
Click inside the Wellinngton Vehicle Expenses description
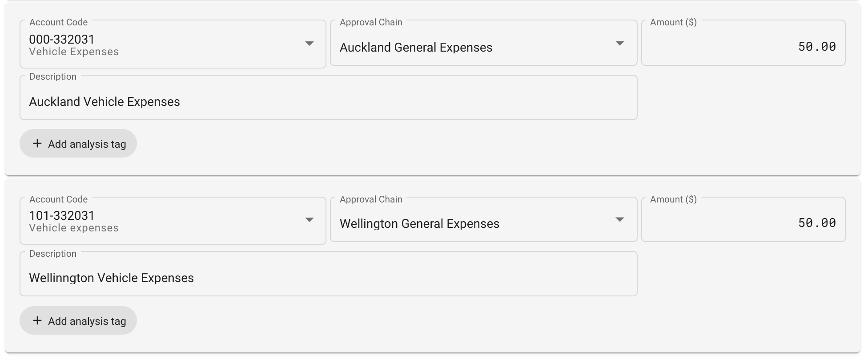pyautogui.click(x=328, y=274)
